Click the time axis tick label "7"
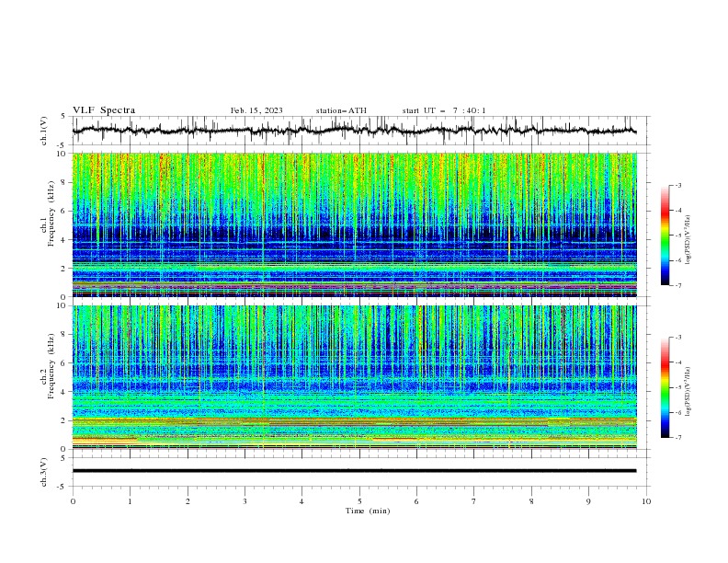The width and height of the screenshot is (728, 563). click(x=474, y=501)
